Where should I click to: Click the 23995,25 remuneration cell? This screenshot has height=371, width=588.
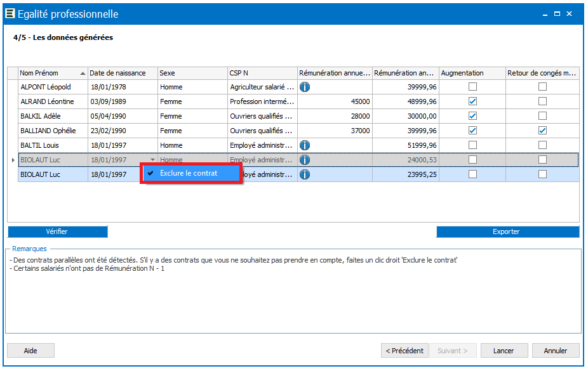click(406, 174)
